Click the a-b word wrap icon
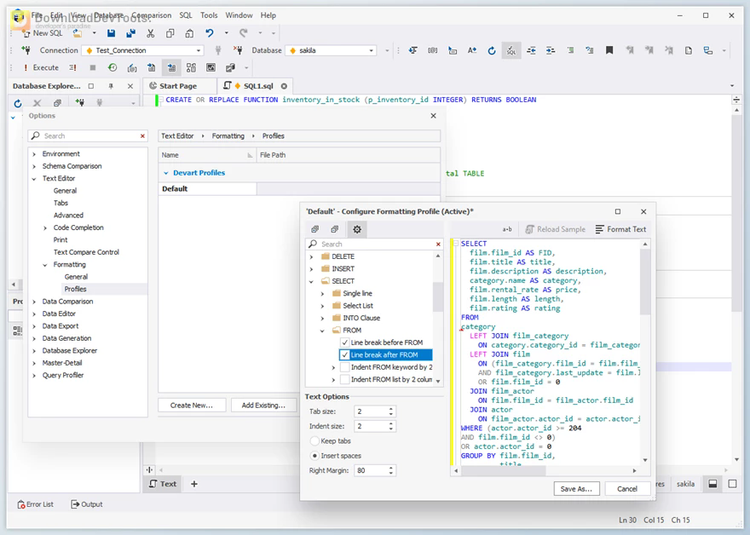750x535 pixels. pos(507,229)
